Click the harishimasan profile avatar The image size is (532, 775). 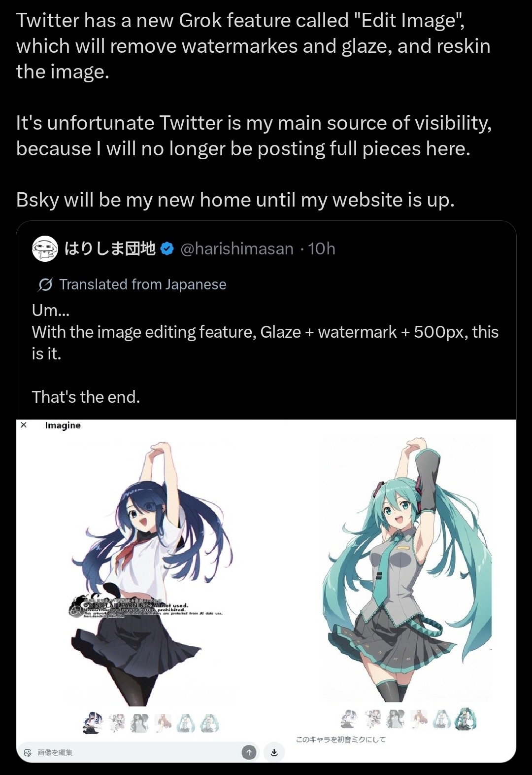[x=45, y=249]
